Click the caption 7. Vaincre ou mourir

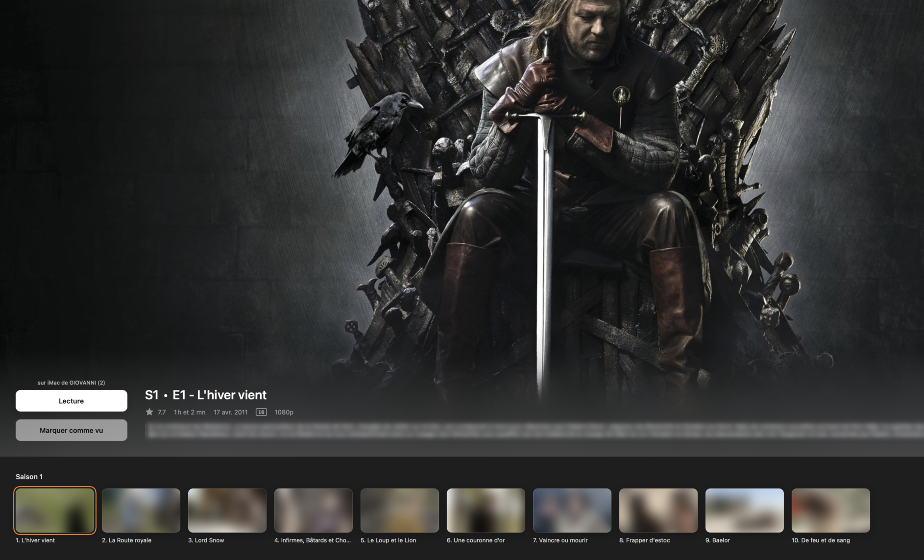(560, 540)
